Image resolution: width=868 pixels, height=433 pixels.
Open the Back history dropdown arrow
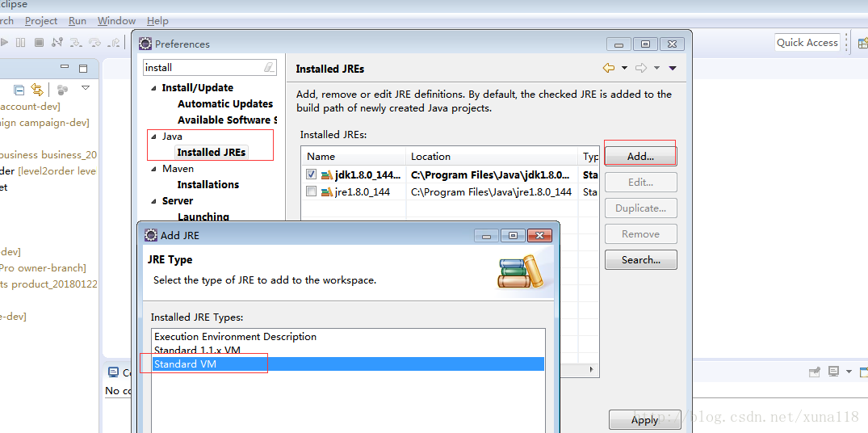click(624, 68)
